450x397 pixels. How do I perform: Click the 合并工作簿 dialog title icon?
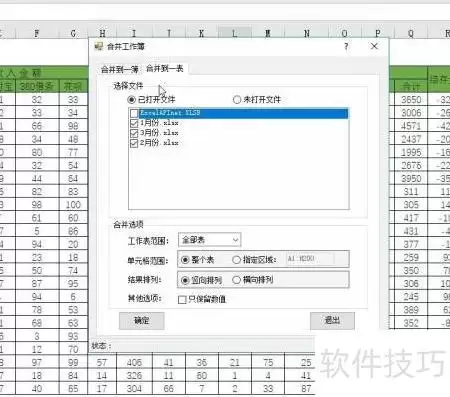98,46
